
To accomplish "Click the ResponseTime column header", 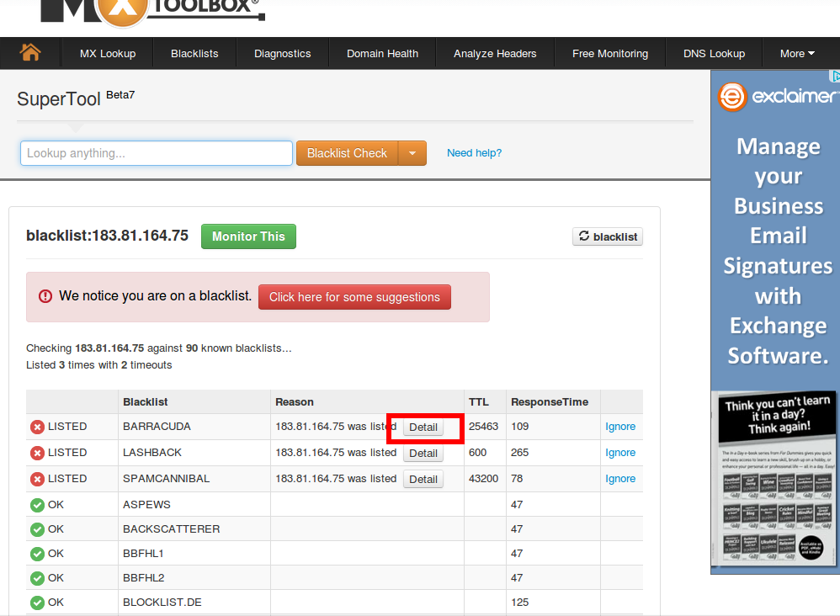I will (x=550, y=401).
